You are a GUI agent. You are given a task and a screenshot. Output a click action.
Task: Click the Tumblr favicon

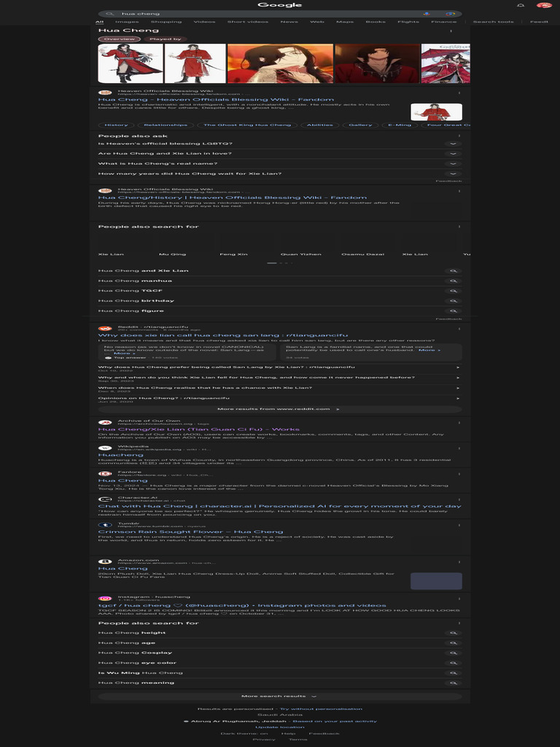tap(105, 525)
